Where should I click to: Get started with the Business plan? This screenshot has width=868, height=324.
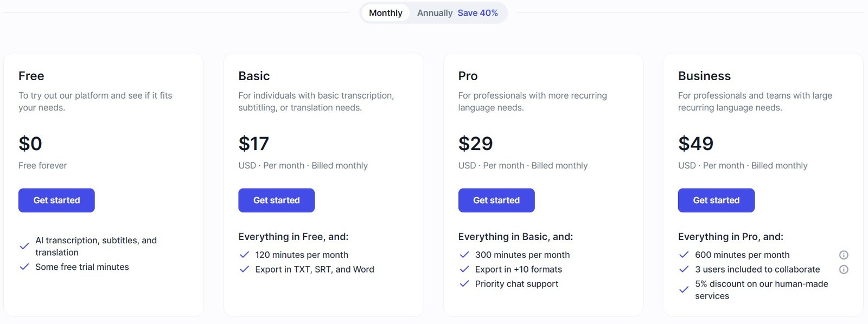[x=716, y=200]
